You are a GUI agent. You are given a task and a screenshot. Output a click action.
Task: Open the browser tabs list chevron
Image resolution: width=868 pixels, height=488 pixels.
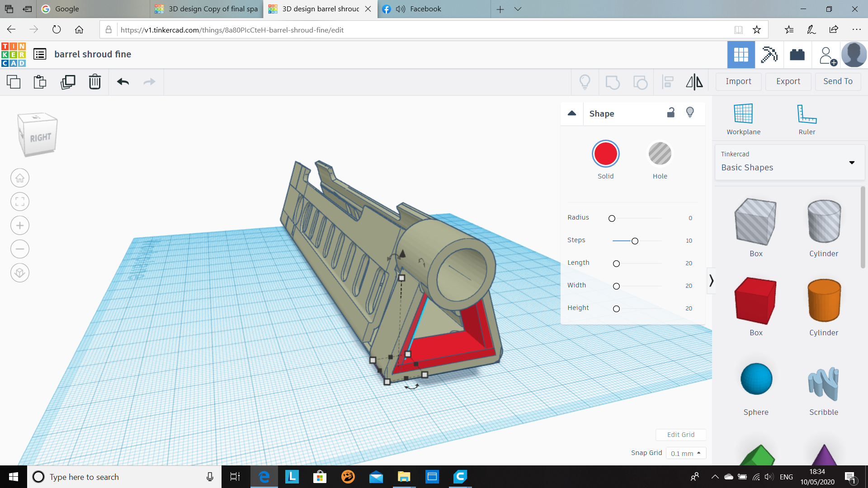click(518, 9)
